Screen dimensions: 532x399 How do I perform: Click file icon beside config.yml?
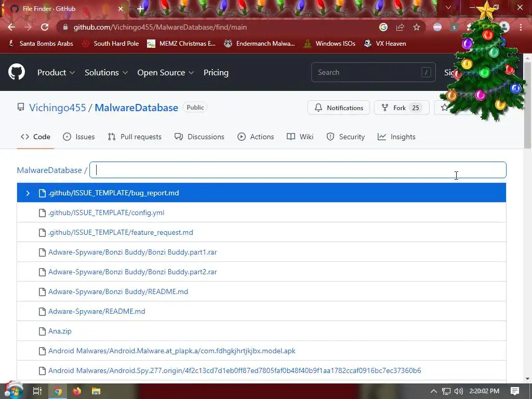(42, 212)
